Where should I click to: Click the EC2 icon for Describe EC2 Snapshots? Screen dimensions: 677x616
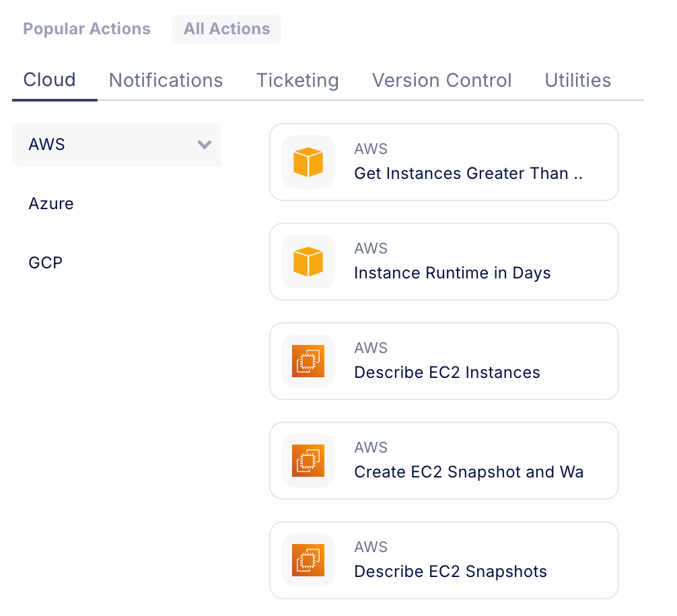tap(308, 560)
